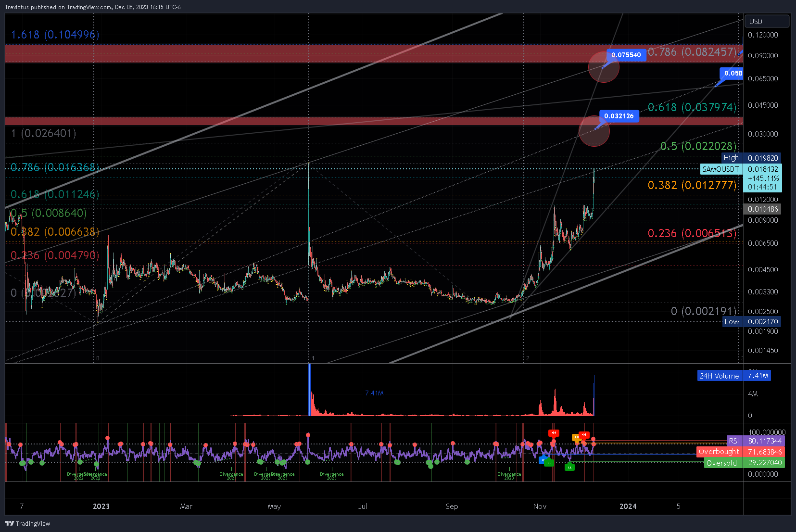Viewport: 796px width, 532px height.
Task: Click the High price label
Action: tap(731, 158)
